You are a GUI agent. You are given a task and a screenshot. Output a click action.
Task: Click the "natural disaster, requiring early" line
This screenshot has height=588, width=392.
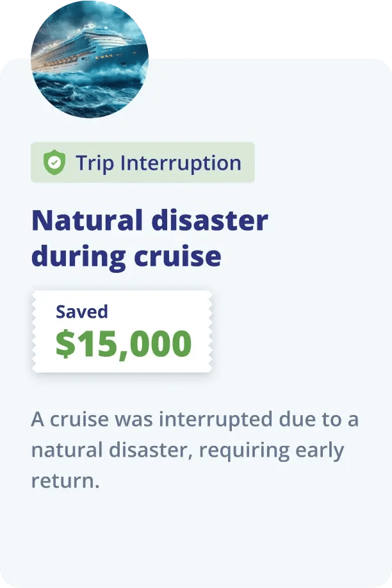click(187, 450)
